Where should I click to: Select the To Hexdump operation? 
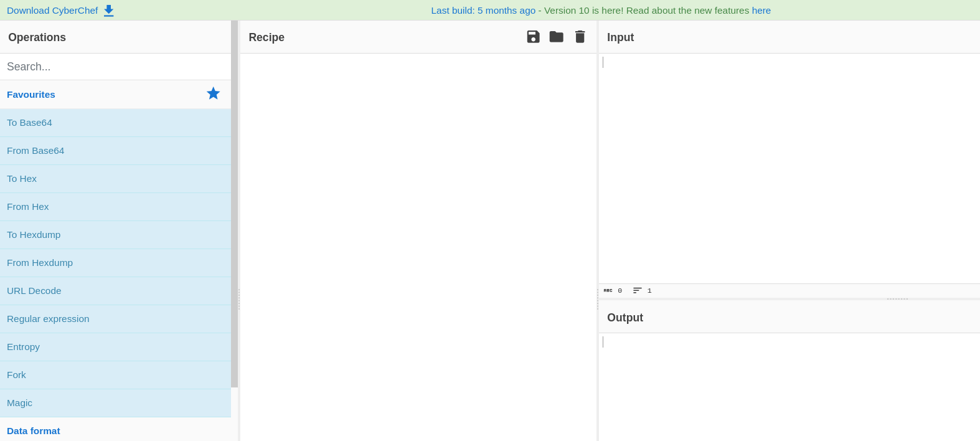point(115,235)
